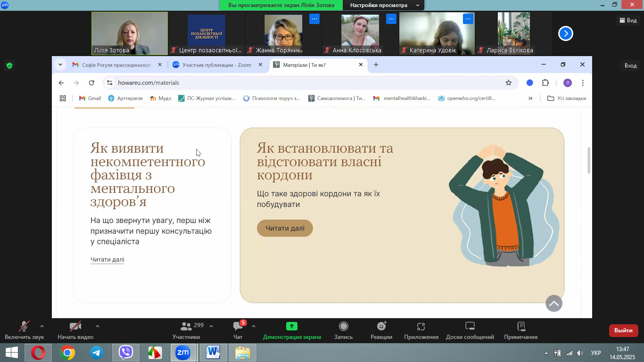This screenshot has width=644, height=362.
Task: Reload the howareu.com page
Action: coord(91,82)
